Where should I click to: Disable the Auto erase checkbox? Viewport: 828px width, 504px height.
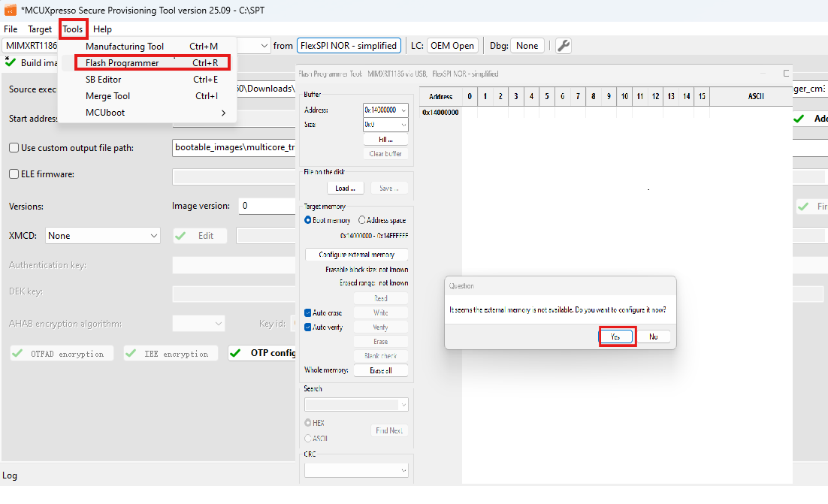308,312
